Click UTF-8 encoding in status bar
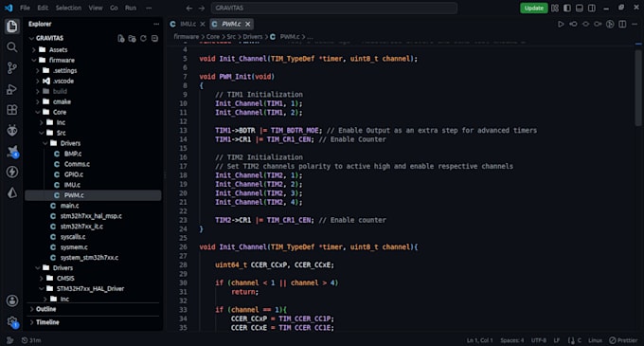The width and height of the screenshot is (644, 346). coord(539,340)
